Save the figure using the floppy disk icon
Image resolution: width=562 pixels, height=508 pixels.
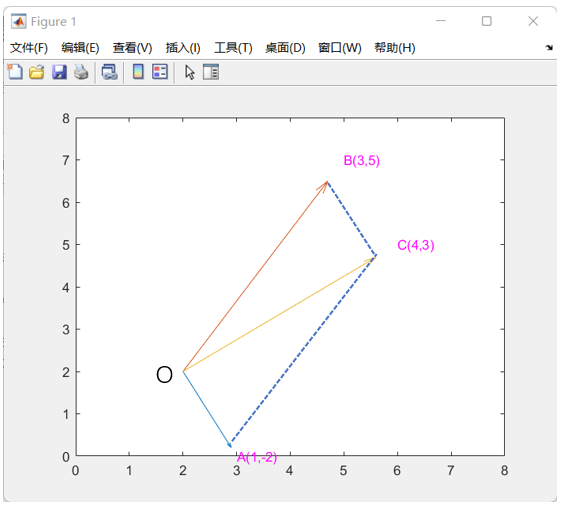click(x=59, y=72)
